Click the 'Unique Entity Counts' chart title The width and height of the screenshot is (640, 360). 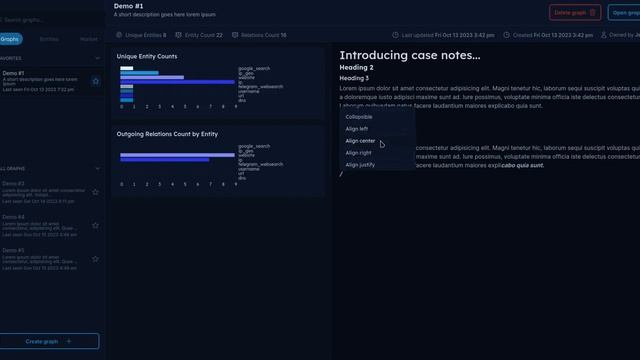[x=147, y=56]
